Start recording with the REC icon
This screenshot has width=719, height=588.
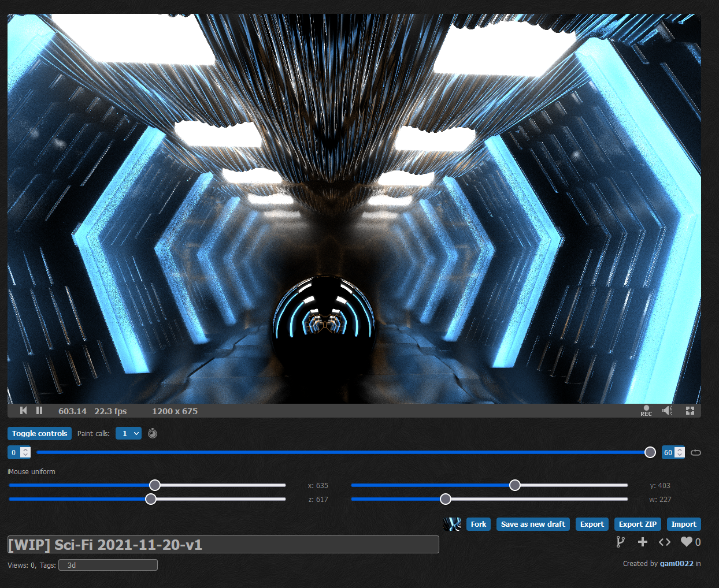click(646, 411)
